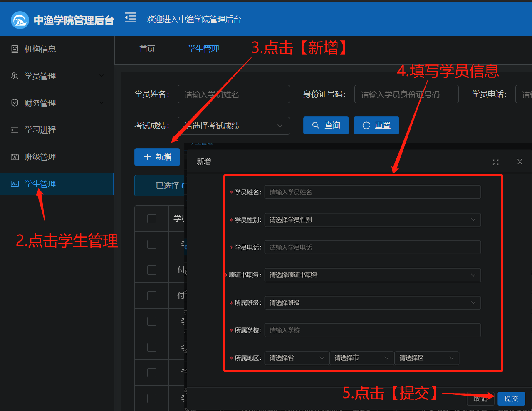
Task: Open the 所属班级 dropdown
Action: (373, 303)
